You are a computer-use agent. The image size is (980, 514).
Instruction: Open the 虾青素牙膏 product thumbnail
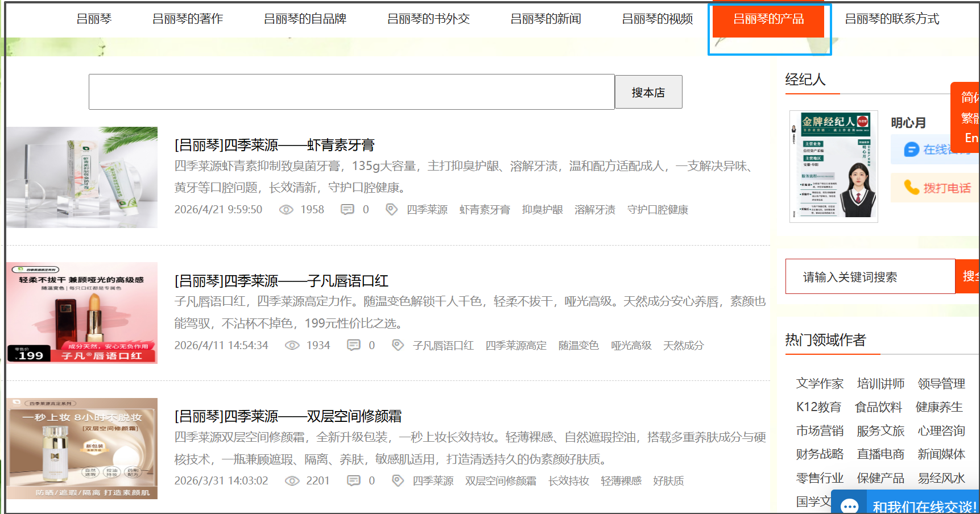pos(82,177)
